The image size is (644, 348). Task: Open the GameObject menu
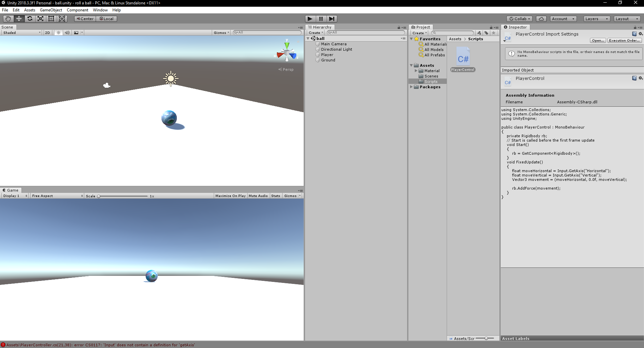[51, 10]
